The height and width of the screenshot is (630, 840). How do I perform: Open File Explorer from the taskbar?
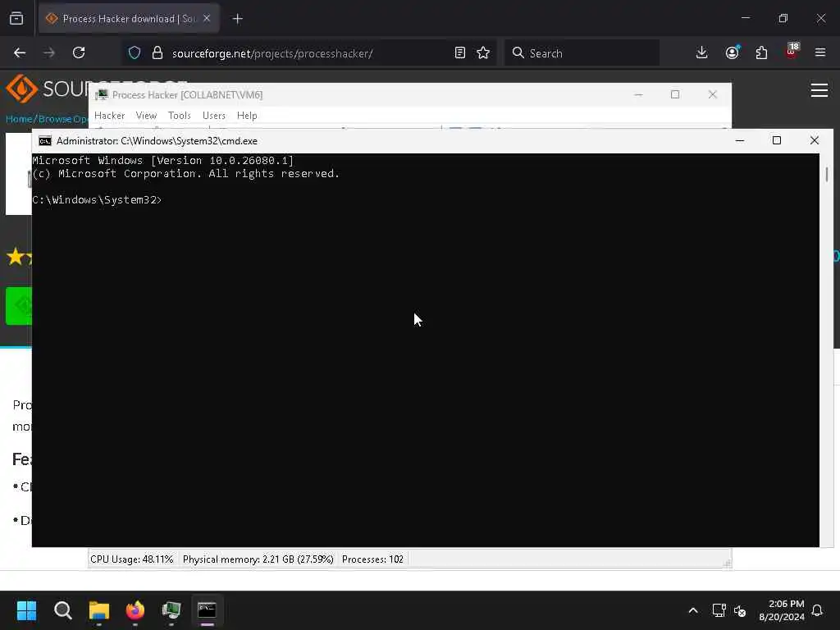point(99,610)
